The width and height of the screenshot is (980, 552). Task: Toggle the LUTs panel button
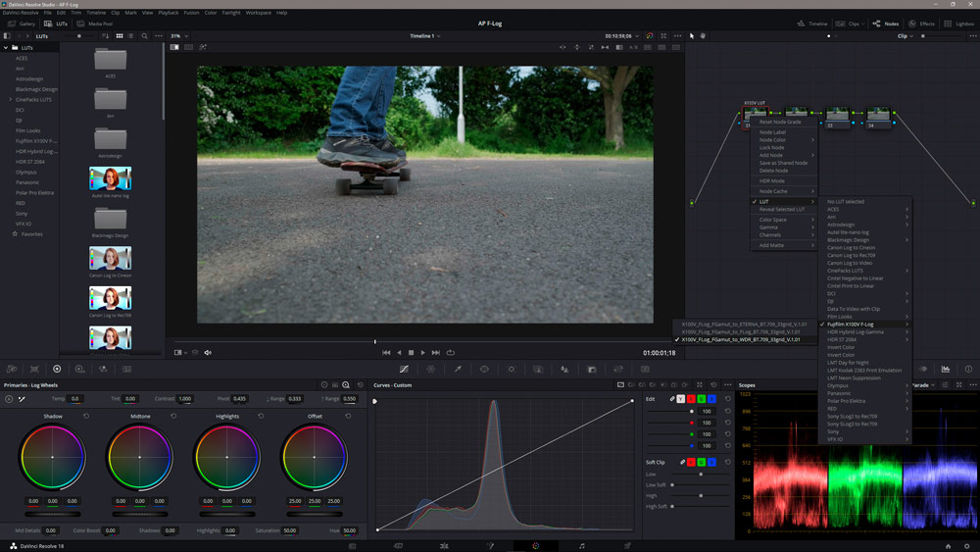pyautogui.click(x=56, y=24)
